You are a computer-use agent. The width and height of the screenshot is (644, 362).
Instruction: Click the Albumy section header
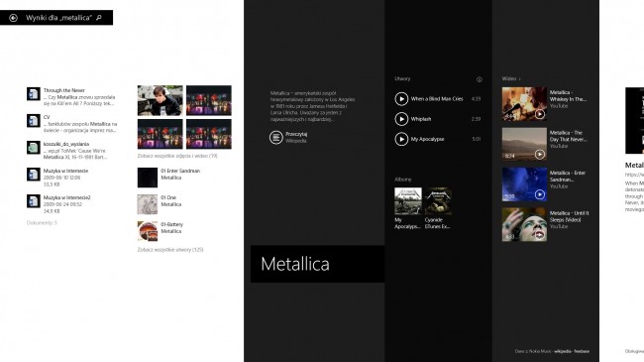403,180
